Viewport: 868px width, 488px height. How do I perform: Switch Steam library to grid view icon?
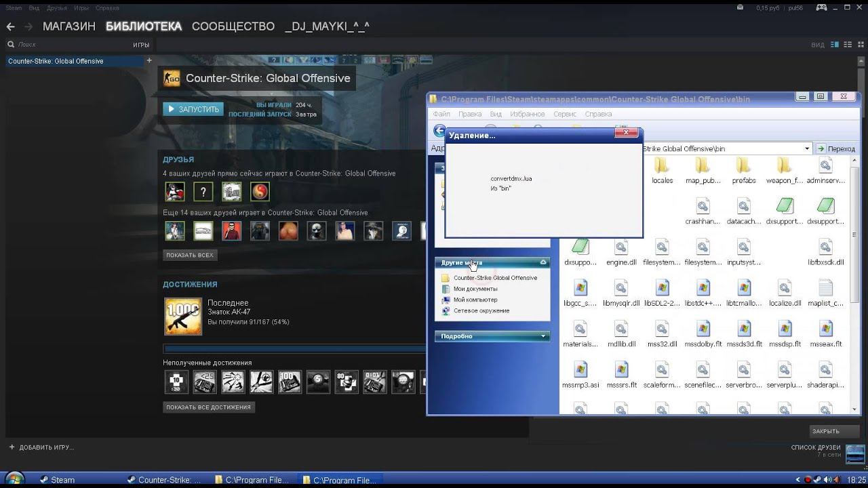[x=860, y=45]
